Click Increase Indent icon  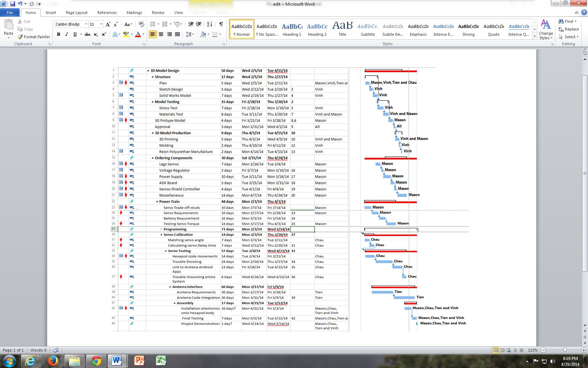pos(199,24)
